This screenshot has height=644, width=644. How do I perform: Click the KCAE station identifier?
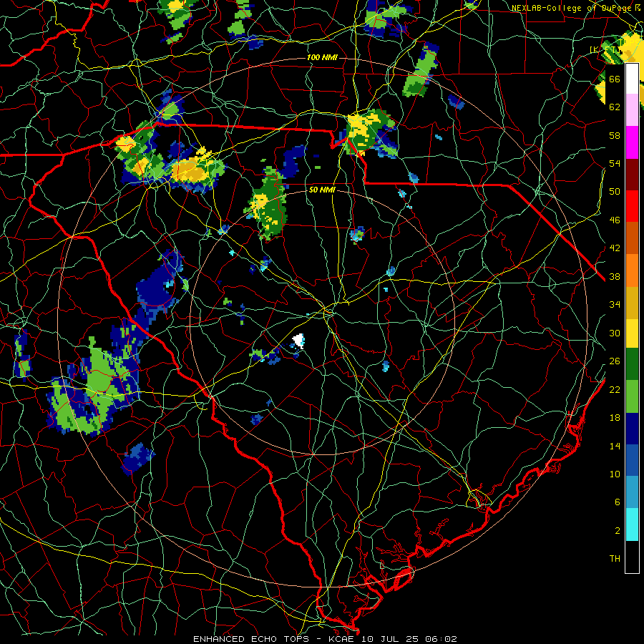click(341, 639)
